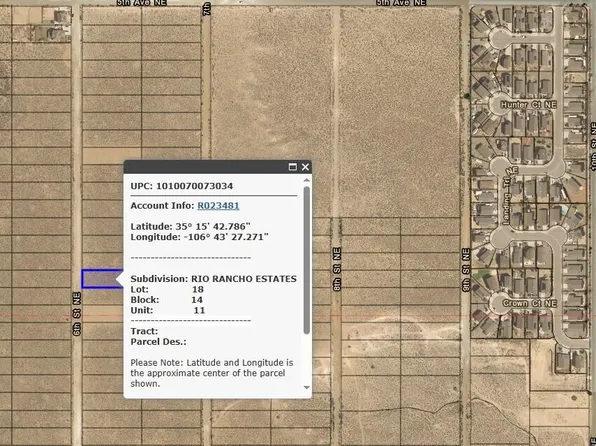Viewport: 596px width, 446px height.
Task: Click the 6th St NE street label
Action: point(77,314)
